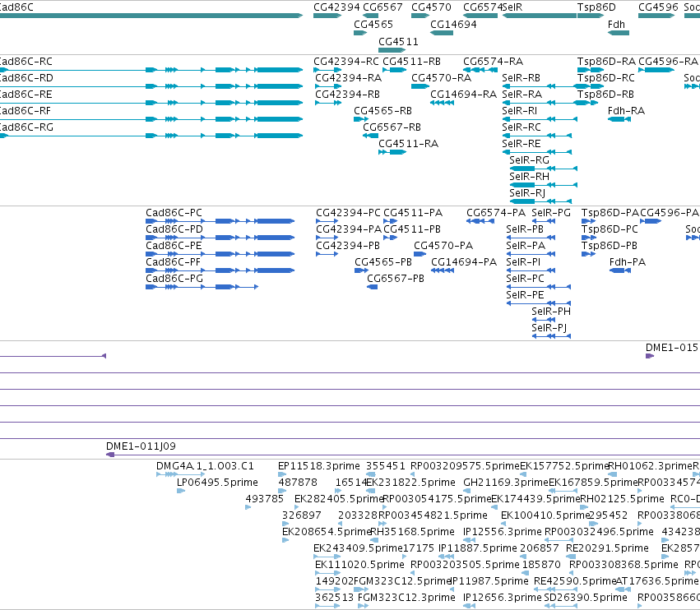Screen dimensions: 700x610
Task: Open EST feature 493785
Action: (x=264, y=499)
